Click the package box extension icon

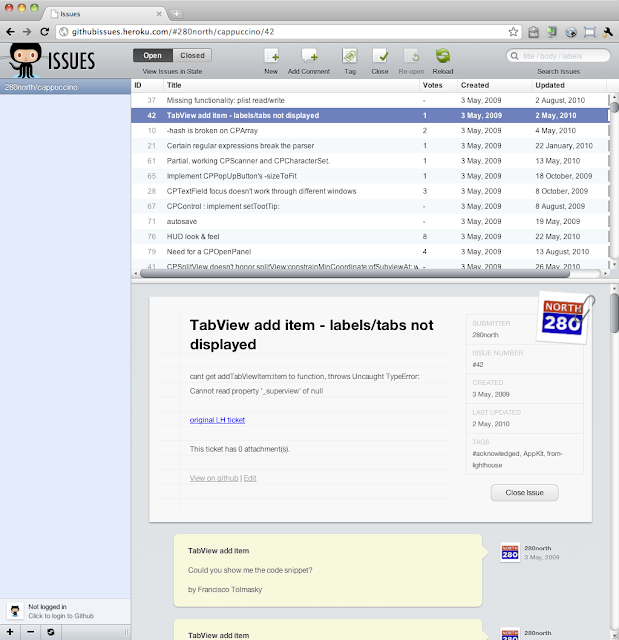[533, 32]
